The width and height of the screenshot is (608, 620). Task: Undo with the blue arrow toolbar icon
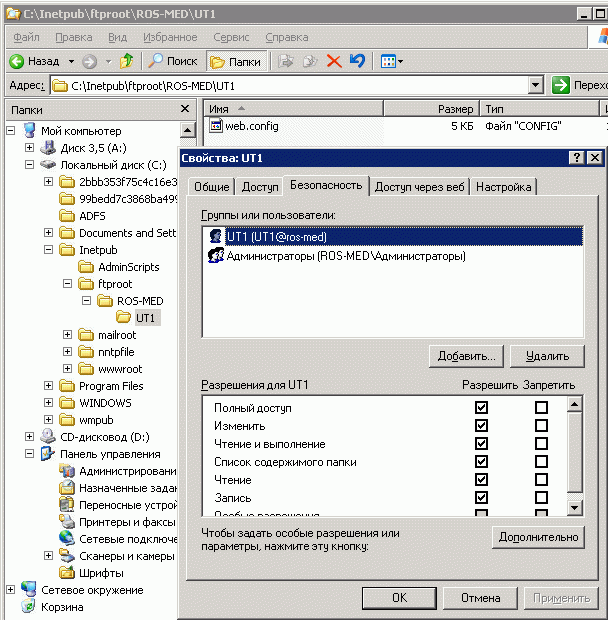[x=357, y=61]
